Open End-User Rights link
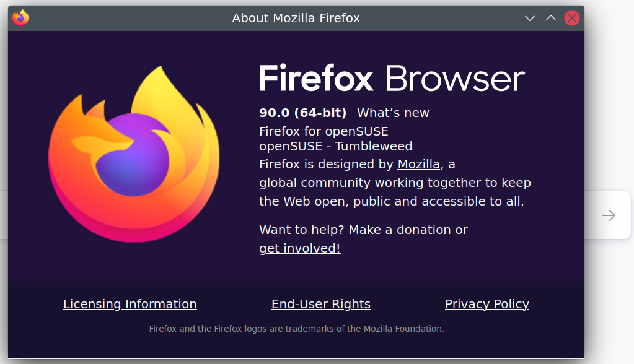Screen dimensions: 634x364 click(321, 304)
